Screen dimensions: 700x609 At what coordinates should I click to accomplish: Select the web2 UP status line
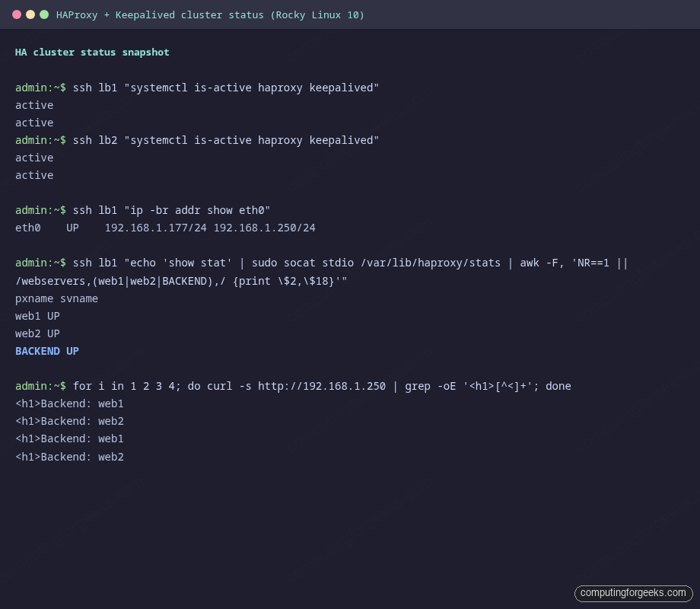pyautogui.click(x=37, y=333)
